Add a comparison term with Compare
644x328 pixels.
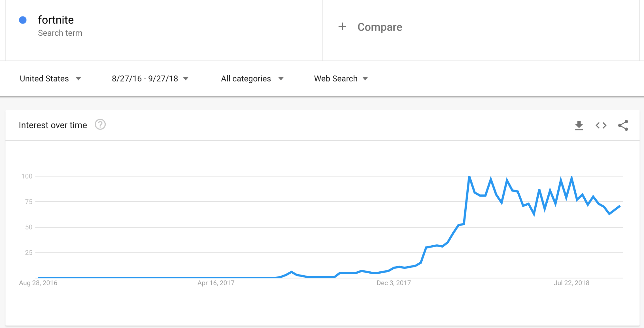point(380,27)
